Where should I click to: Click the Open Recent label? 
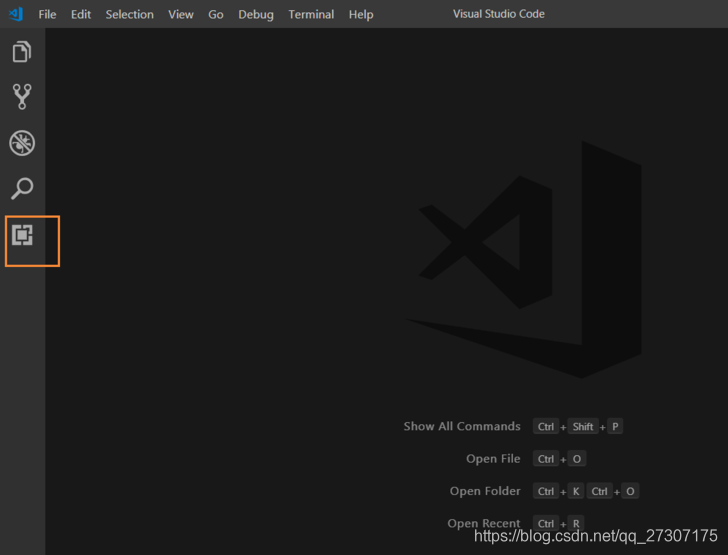[x=484, y=523]
